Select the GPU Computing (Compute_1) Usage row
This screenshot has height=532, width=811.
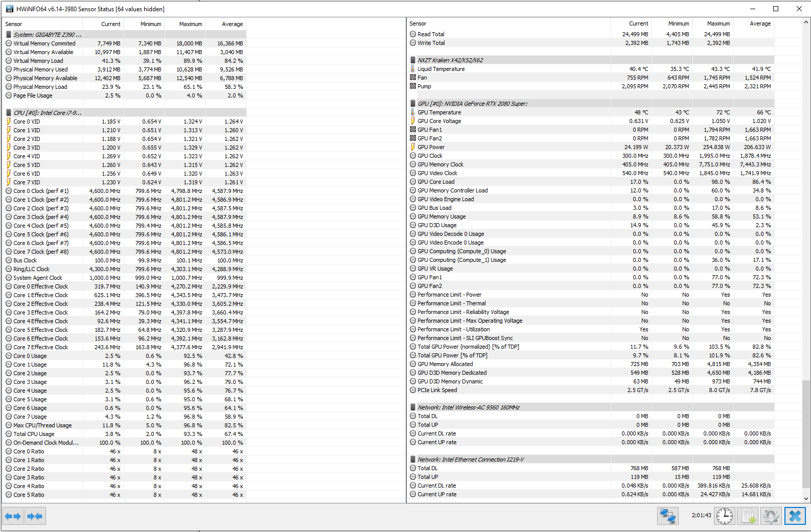pos(591,260)
